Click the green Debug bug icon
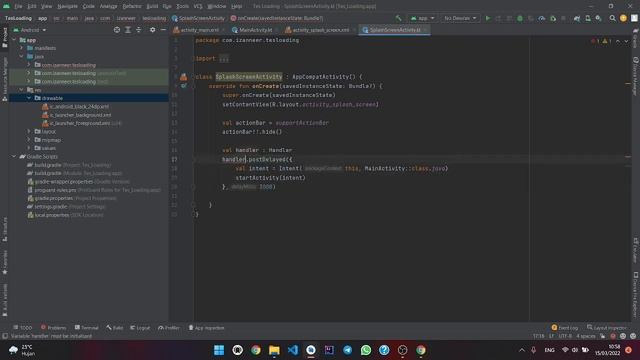The width and height of the screenshot is (640, 360). pos(520,18)
